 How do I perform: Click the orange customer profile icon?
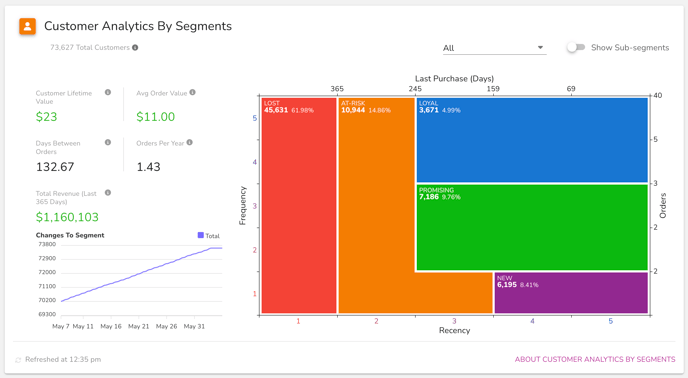[x=27, y=26]
